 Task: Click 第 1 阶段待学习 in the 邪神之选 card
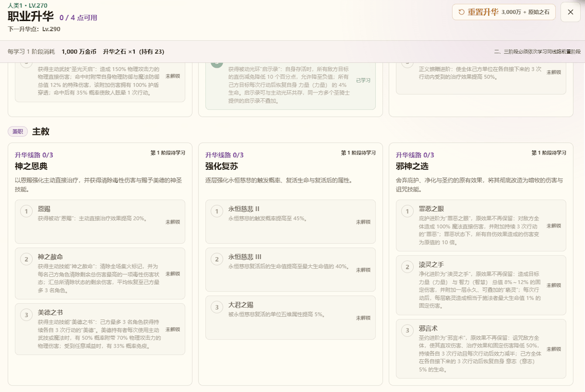[549, 153]
